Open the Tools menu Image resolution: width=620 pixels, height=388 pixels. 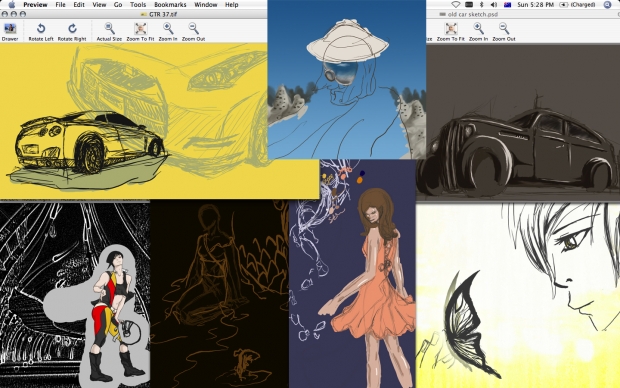[138, 5]
